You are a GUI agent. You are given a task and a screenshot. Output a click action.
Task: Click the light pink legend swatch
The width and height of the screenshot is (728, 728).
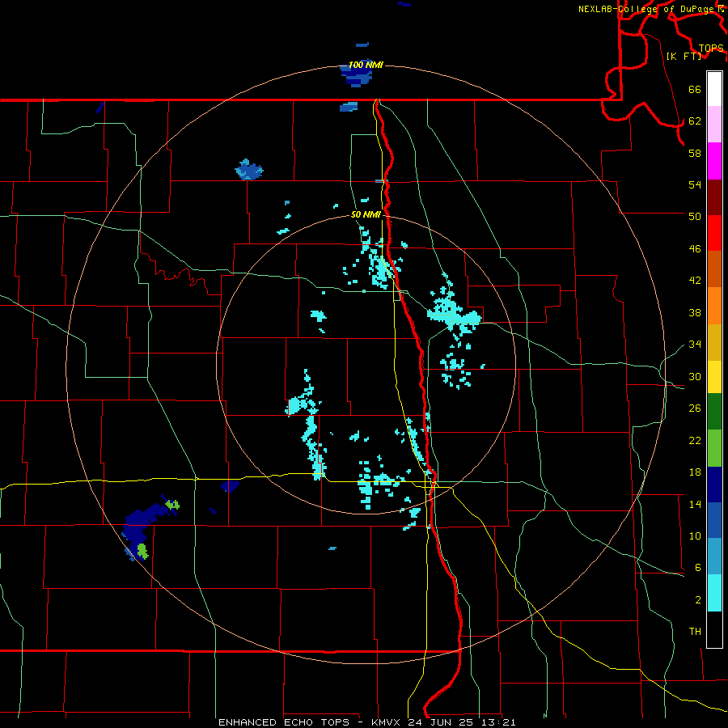click(714, 125)
